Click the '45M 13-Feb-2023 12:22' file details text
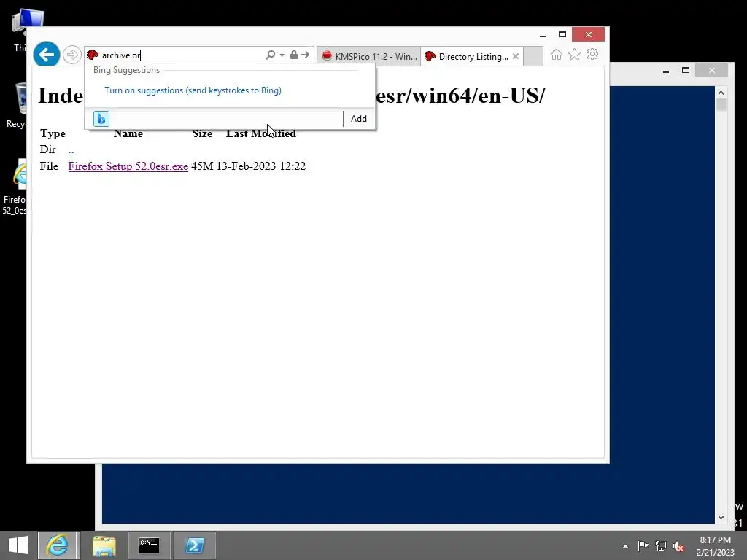The width and height of the screenshot is (747, 560). point(248,166)
